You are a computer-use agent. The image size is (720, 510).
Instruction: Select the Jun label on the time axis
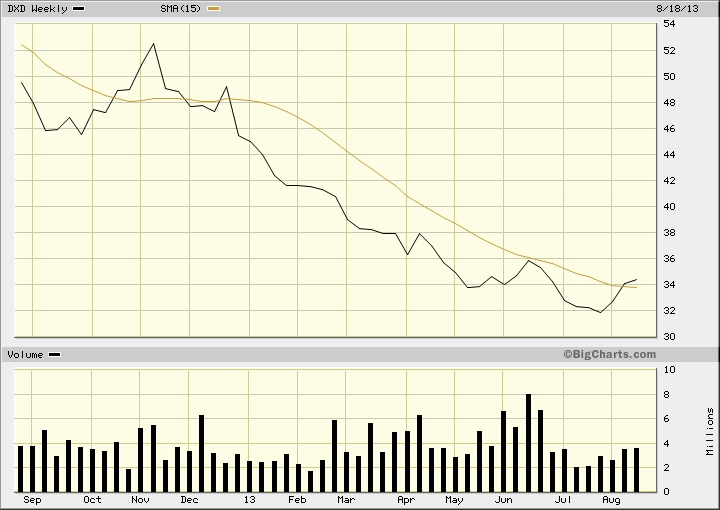[503, 500]
